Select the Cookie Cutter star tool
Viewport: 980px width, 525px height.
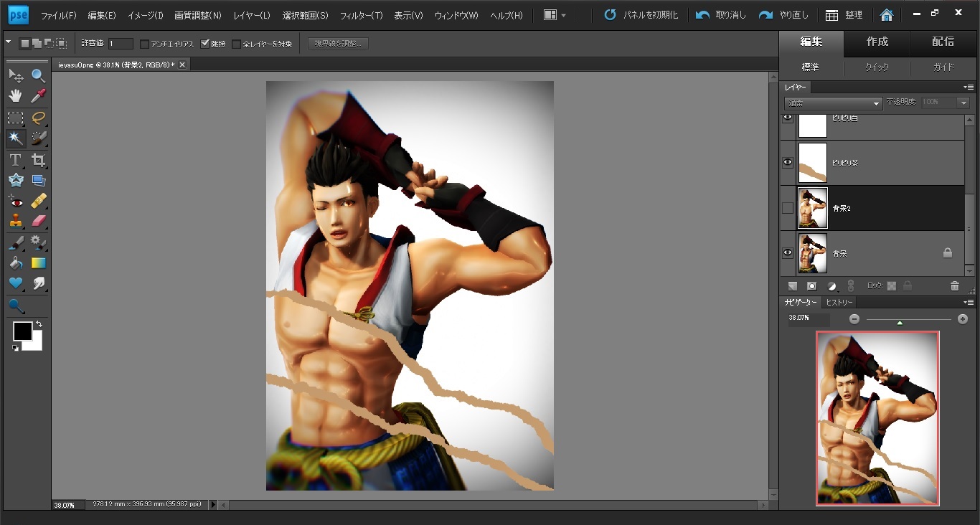point(15,180)
